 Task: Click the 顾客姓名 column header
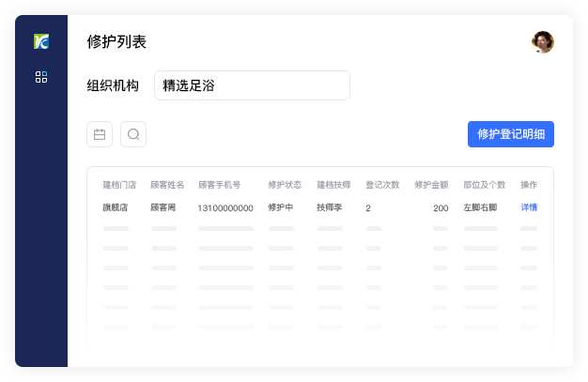coord(167,185)
